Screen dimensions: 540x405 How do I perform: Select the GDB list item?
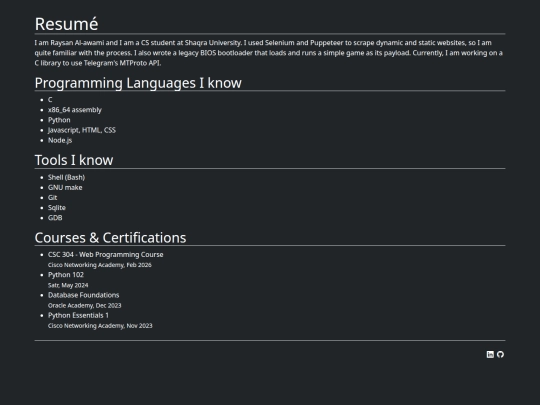[x=55, y=218]
